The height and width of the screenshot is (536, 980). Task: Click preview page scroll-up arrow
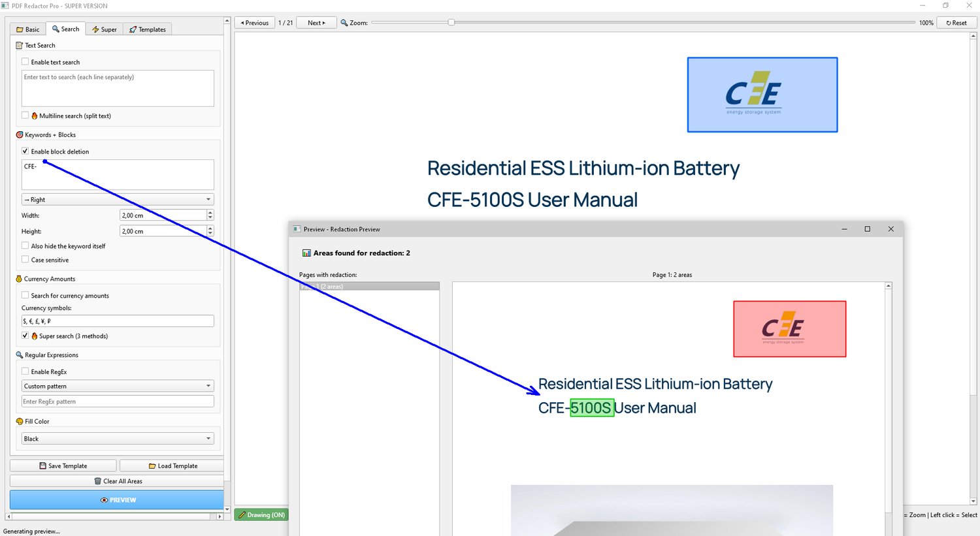click(889, 286)
